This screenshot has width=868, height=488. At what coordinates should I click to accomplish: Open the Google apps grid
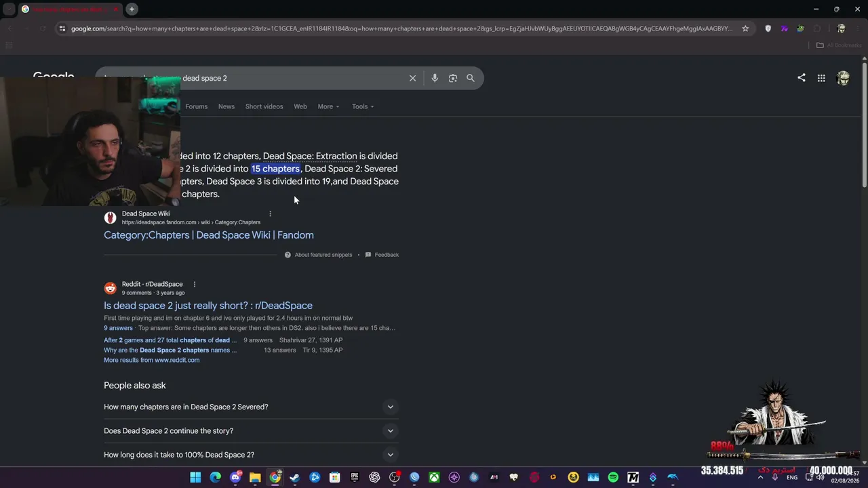pyautogui.click(x=821, y=78)
